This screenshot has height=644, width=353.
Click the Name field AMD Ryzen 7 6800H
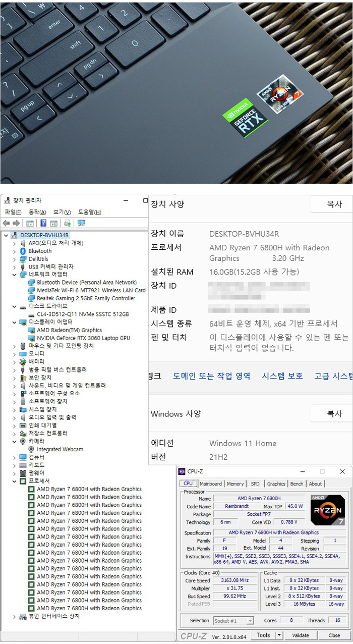pos(259,499)
